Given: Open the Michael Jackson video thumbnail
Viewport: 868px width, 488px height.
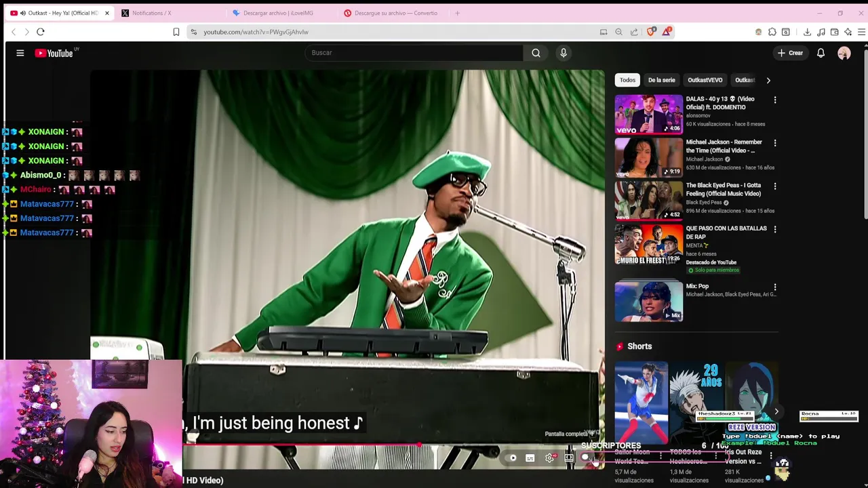Looking at the screenshot, I should pos(648,157).
